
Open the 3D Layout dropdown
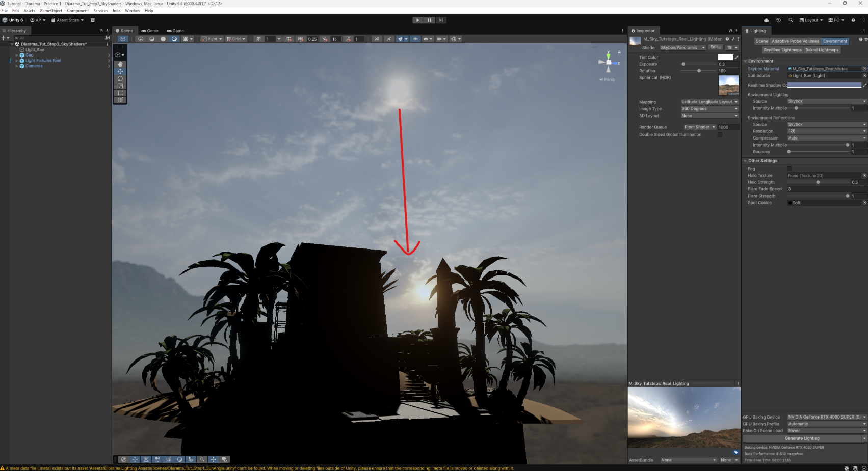click(709, 116)
